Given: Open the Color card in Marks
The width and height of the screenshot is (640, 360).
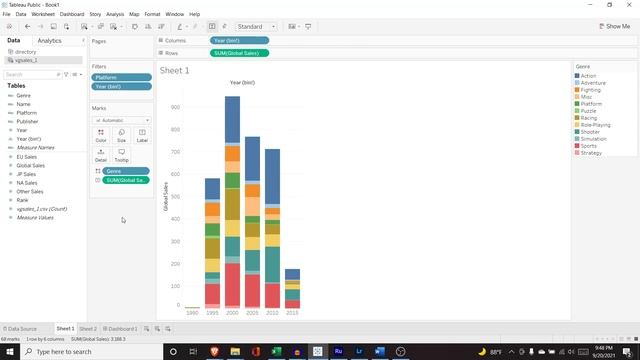Looking at the screenshot, I should 101,136.
